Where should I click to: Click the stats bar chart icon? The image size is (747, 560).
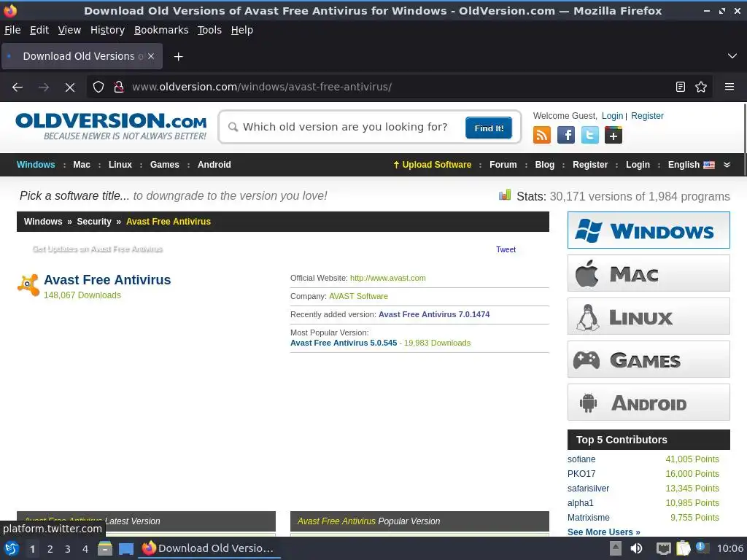click(505, 195)
